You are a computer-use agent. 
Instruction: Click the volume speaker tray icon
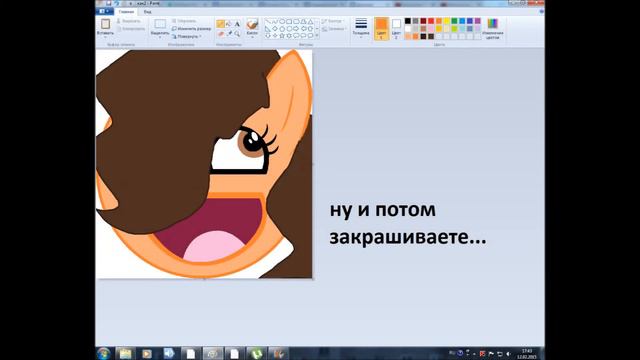[x=508, y=354]
